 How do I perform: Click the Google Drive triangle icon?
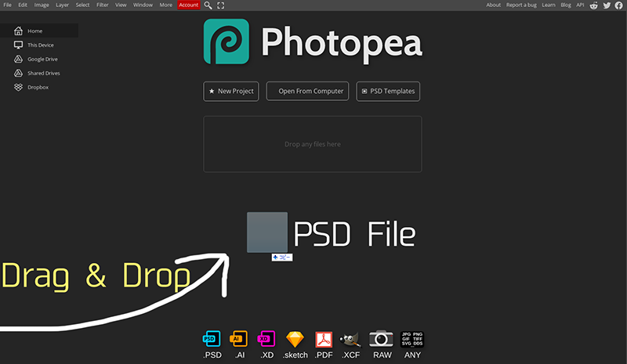(x=18, y=59)
